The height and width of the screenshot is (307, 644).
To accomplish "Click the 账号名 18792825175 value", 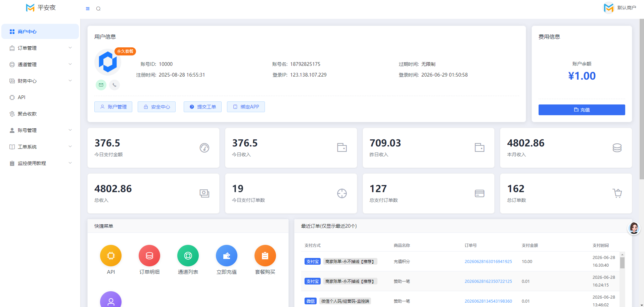I will click(305, 64).
